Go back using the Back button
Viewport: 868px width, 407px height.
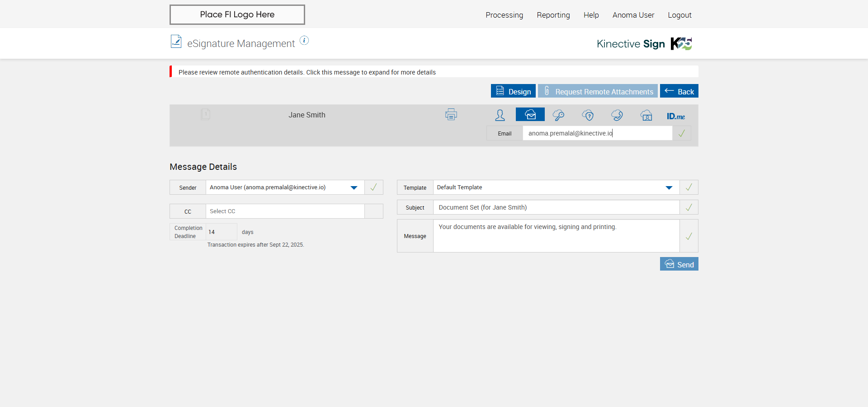tap(679, 91)
